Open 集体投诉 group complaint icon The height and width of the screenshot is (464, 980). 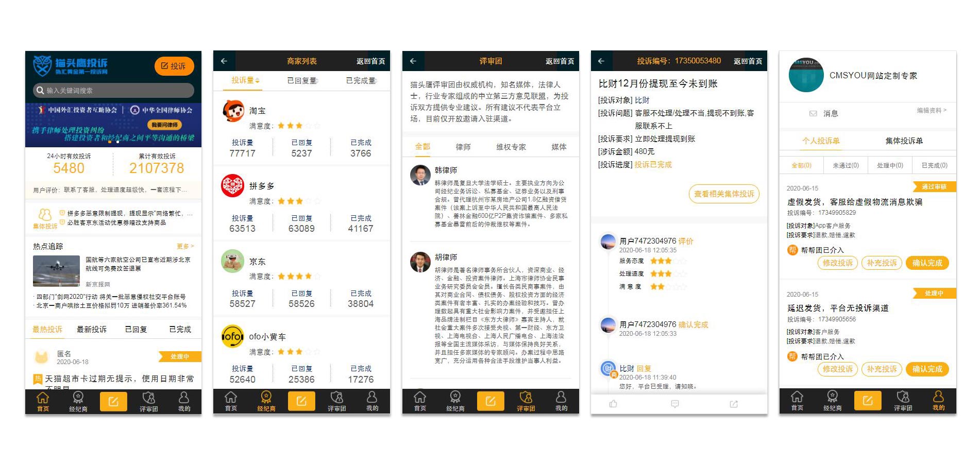[x=45, y=218]
